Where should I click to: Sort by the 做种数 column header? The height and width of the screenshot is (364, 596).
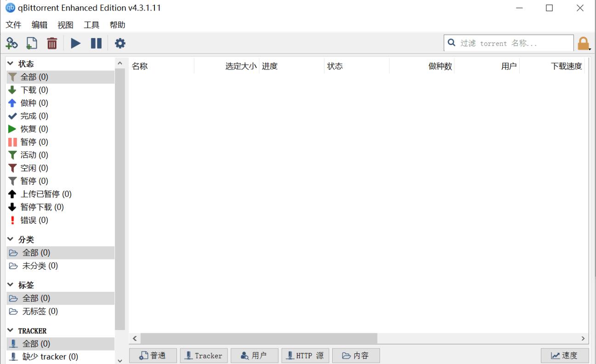pyautogui.click(x=422, y=66)
